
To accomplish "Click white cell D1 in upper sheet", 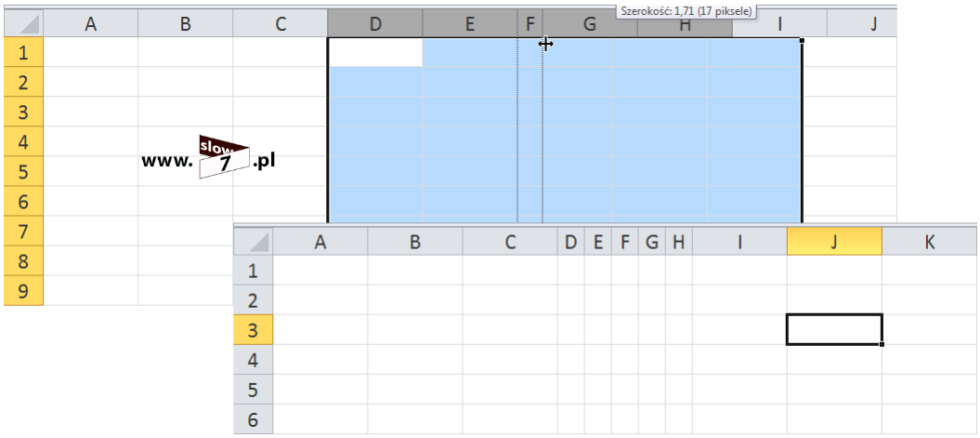I will [375, 53].
